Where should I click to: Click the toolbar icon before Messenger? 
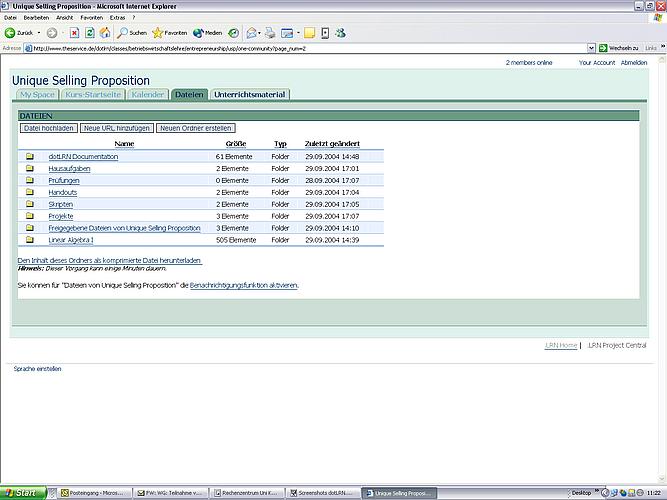click(325, 33)
